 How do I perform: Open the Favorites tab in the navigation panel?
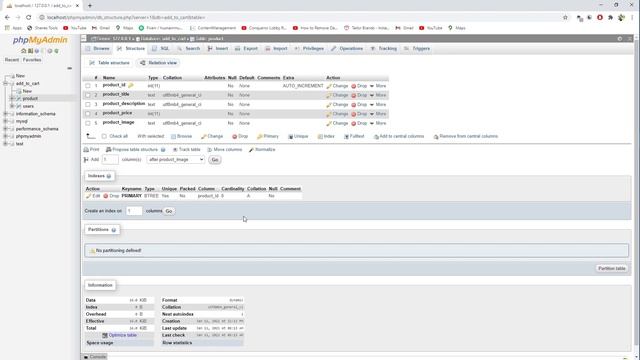tap(32, 60)
